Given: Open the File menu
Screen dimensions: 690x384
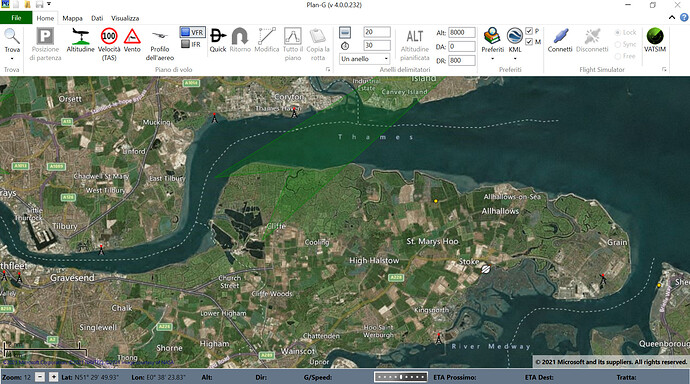Looking at the screenshot, I should tap(16, 18).
